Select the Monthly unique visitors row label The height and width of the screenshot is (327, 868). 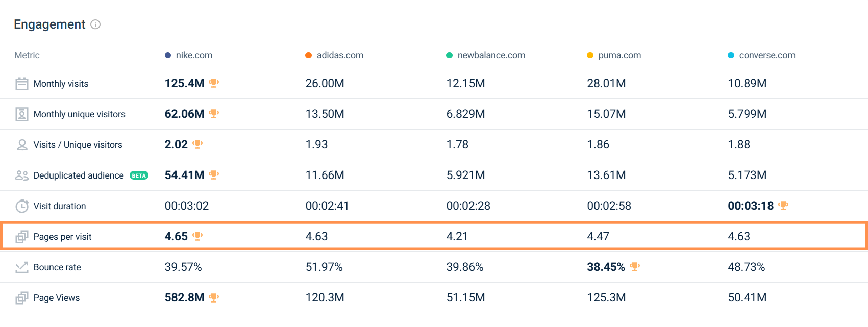coord(79,114)
